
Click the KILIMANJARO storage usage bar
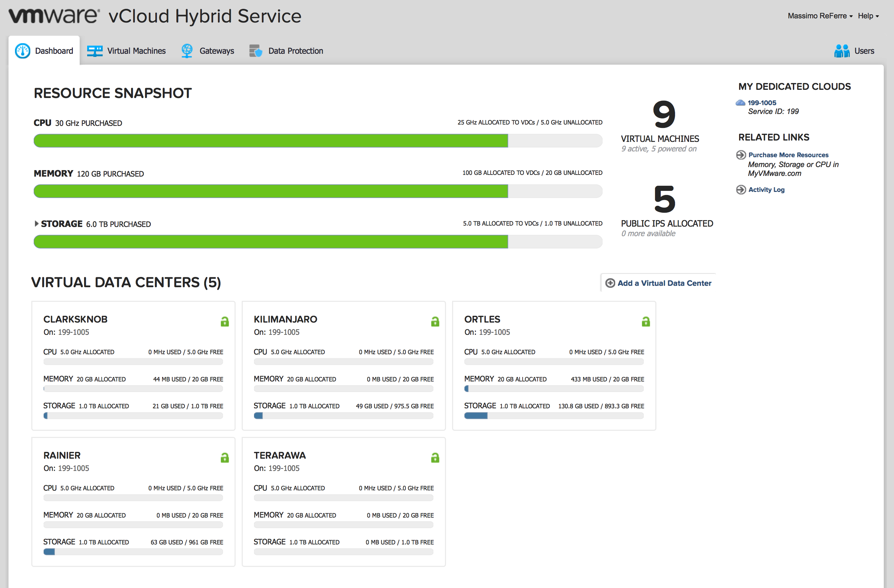pyautogui.click(x=343, y=416)
